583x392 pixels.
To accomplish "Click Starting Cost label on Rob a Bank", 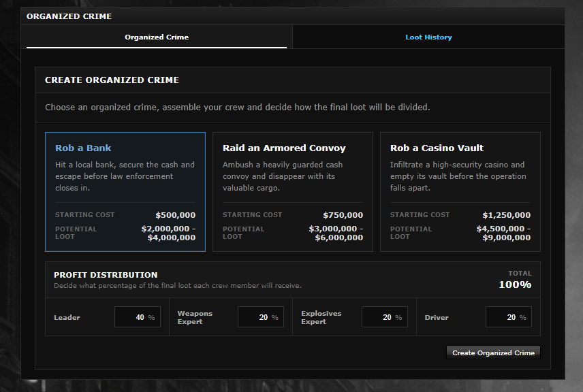I will point(84,215).
